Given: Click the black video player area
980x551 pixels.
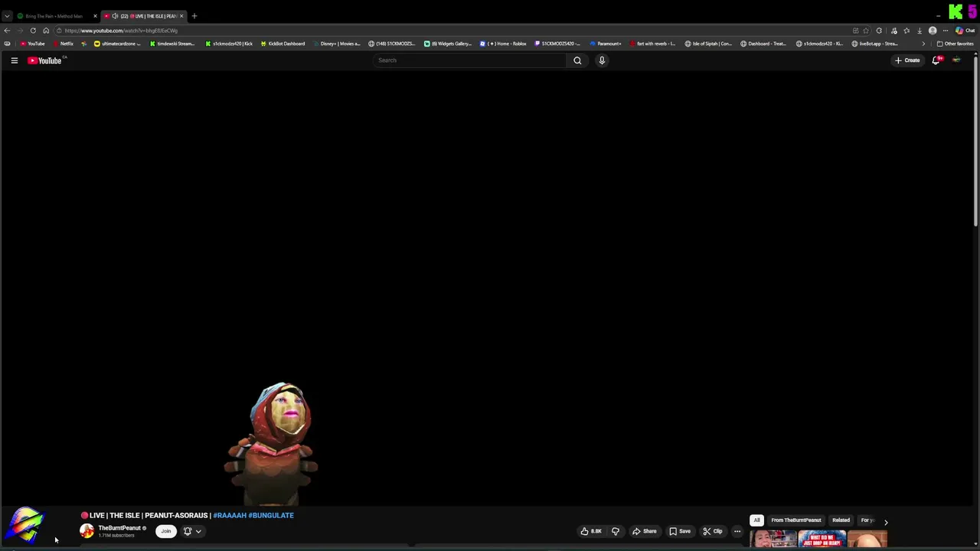Looking at the screenshot, I should tap(487, 289).
